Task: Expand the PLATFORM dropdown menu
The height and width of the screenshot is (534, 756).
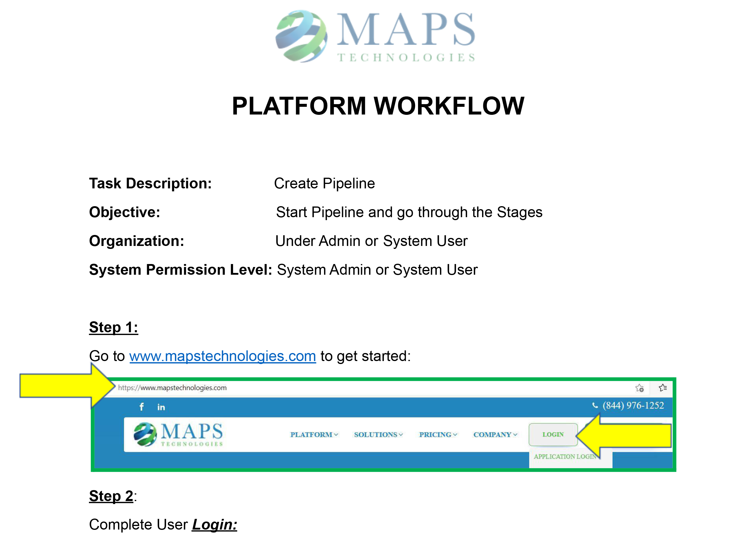Action: (314, 435)
